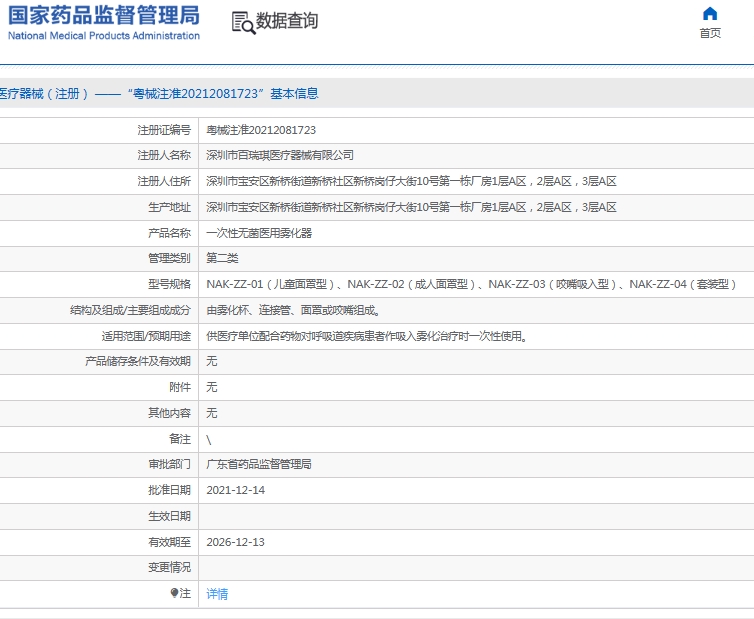This screenshot has width=754, height=619.
Task: Click the 注册人住所 address value
Action: pyautogui.click(x=411, y=181)
